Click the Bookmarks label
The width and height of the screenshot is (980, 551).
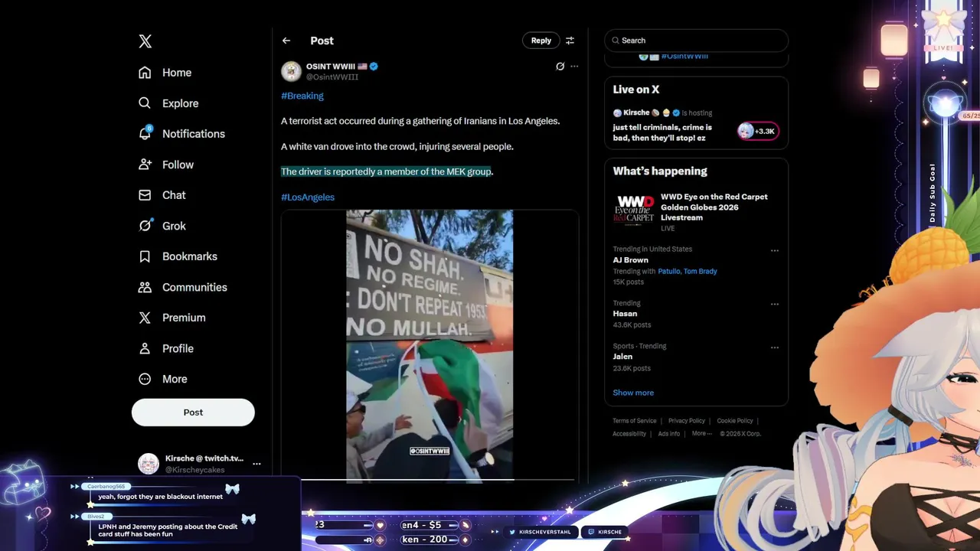tap(190, 256)
